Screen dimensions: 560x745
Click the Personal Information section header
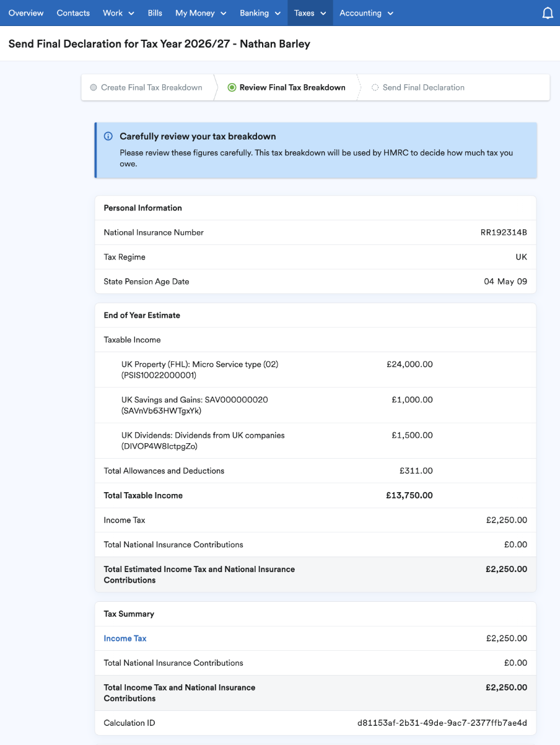[143, 208]
